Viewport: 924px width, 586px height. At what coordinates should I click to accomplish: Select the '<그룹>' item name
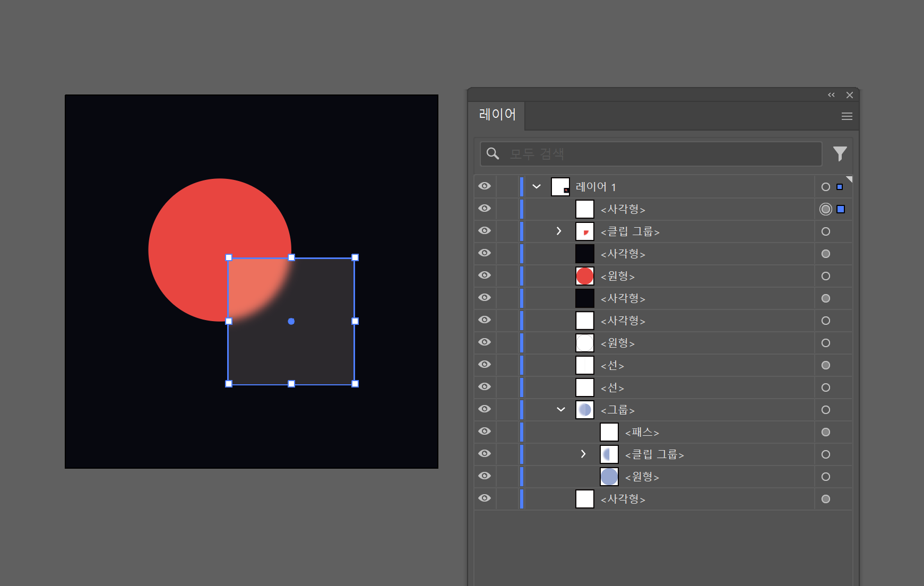pos(618,410)
